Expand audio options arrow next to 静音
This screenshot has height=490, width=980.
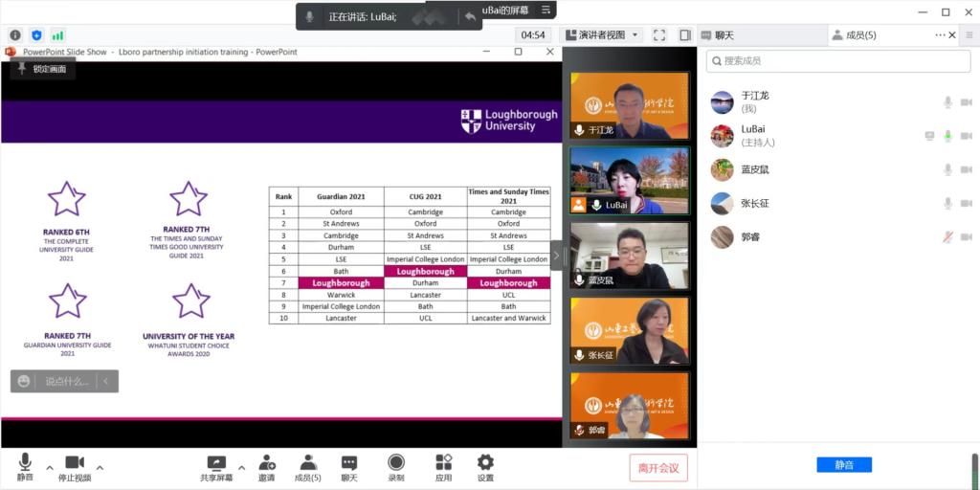coord(50,467)
